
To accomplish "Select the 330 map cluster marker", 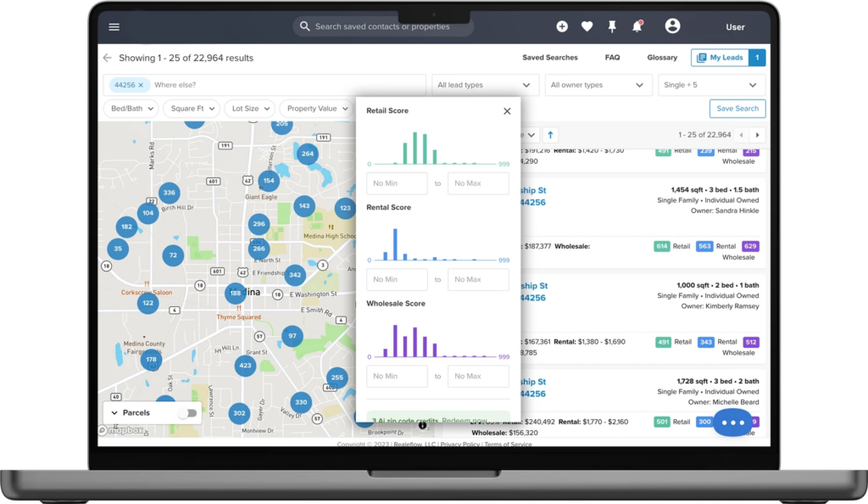I will click(x=301, y=402).
